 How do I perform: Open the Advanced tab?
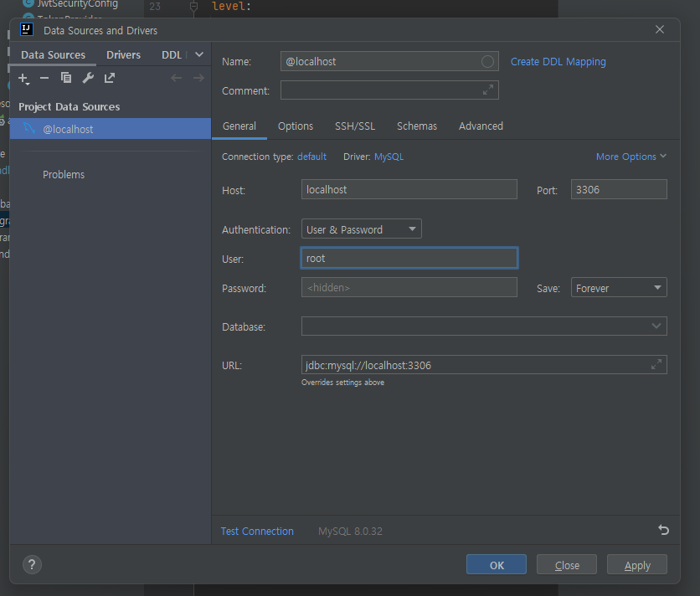[x=481, y=126]
